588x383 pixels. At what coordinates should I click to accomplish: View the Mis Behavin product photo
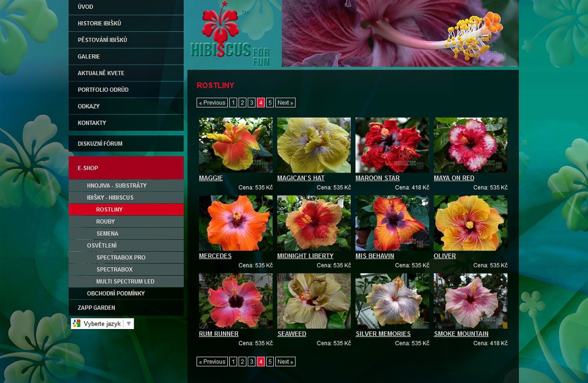392,223
